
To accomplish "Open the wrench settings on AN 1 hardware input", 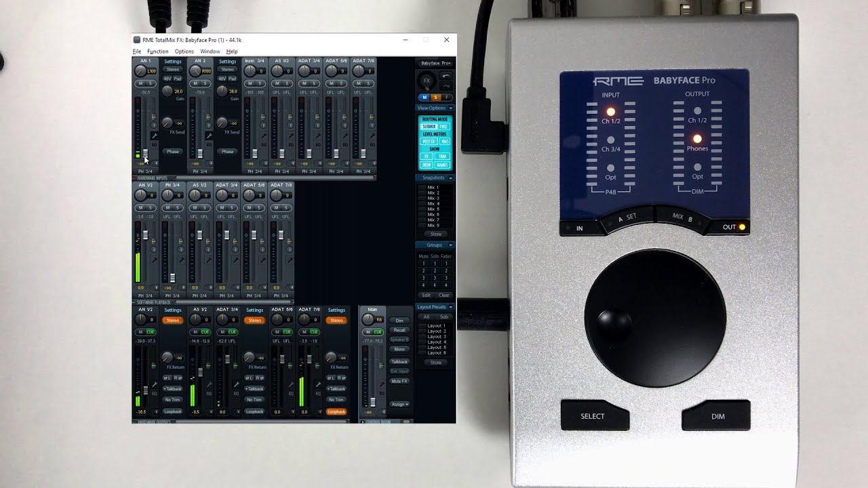I will 155,136.
